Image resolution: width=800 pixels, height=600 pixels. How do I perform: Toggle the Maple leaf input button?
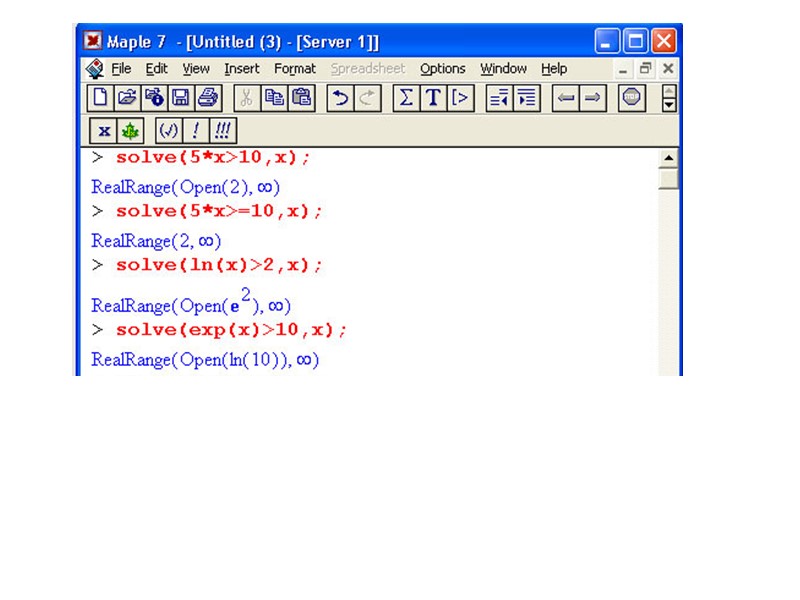(x=131, y=131)
